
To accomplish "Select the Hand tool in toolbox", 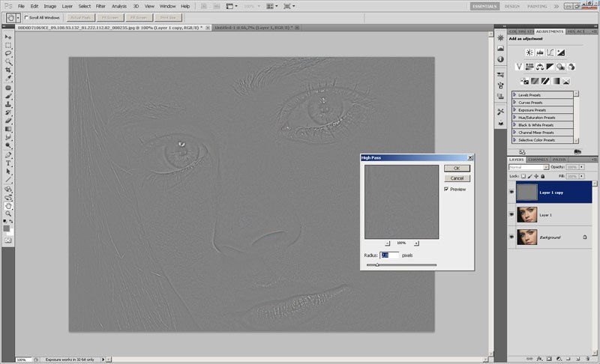I will click(x=8, y=205).
